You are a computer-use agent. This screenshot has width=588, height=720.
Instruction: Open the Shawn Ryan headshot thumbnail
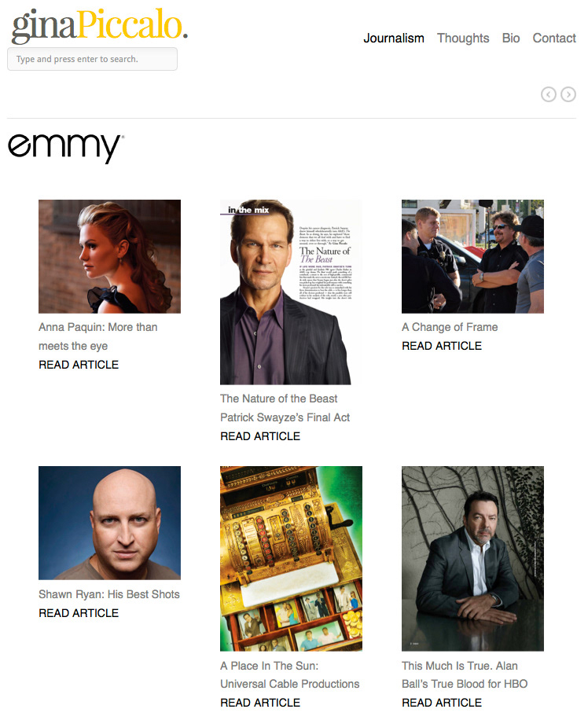point(110,523)
